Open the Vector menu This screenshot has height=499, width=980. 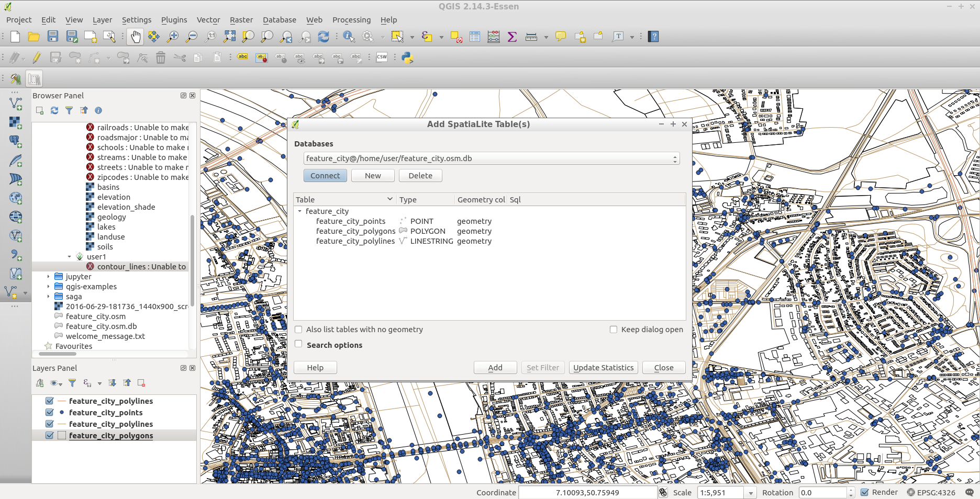208,20
